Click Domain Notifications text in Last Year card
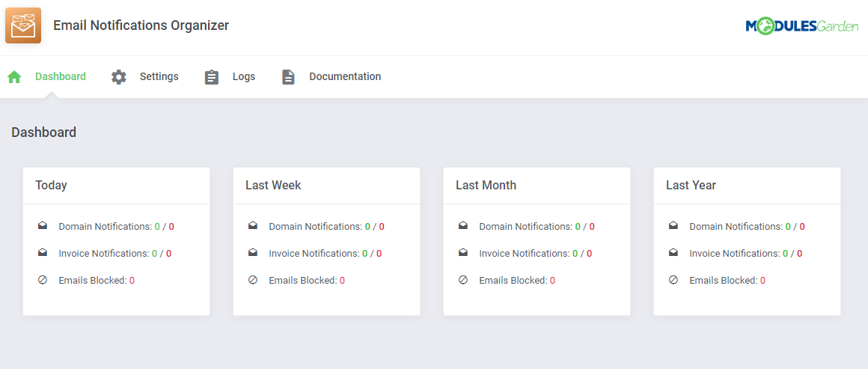This screenshot has height=369, width=868. pyautogui.click(x=736, y=227)
